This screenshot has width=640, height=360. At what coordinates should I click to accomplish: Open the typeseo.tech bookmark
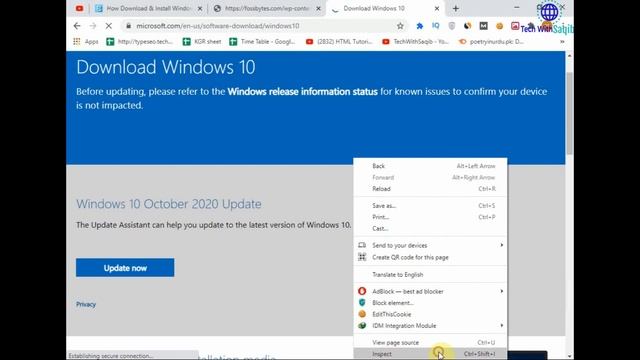[x=140, y=41]
